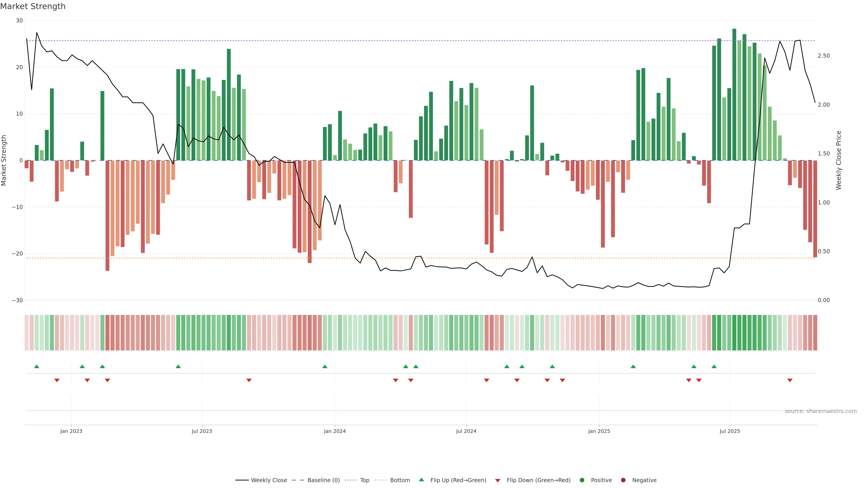The width and height of the screenshot is (868, 488).
Task: Click the Jul 2025 x-axis label
Action: click(x=729, y=431)
